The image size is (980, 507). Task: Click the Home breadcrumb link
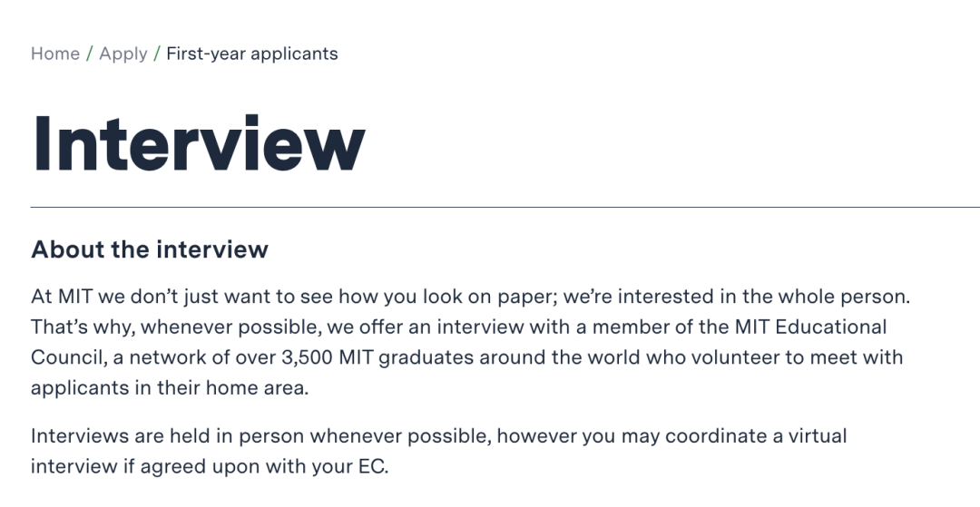(55, 54)
